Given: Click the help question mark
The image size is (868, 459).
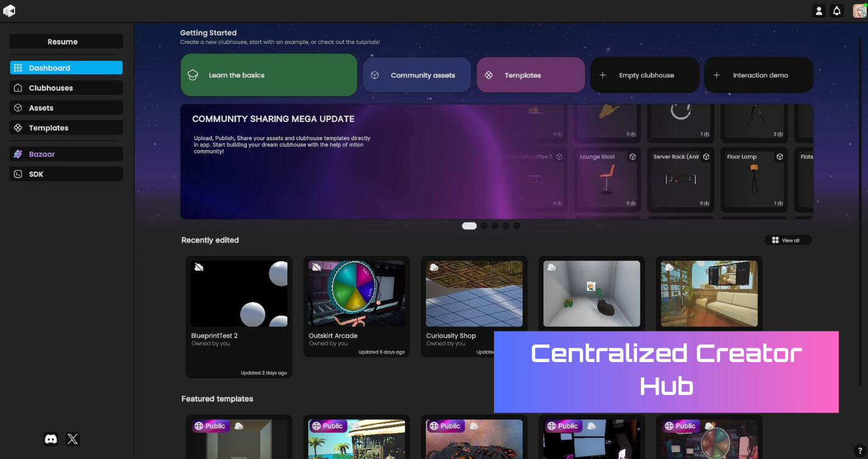Looking at the screenshot, I should pyautogui.click(x=859, y=451).
